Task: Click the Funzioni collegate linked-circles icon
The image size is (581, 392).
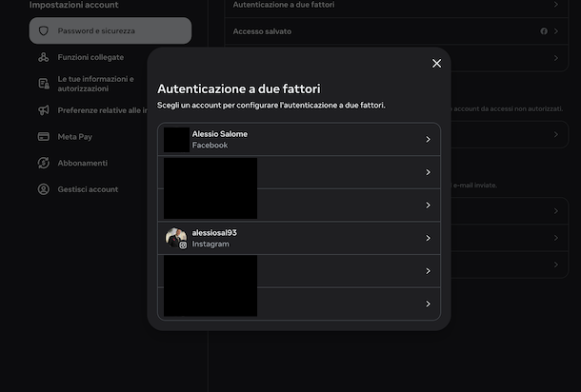Action: point(44,57)
